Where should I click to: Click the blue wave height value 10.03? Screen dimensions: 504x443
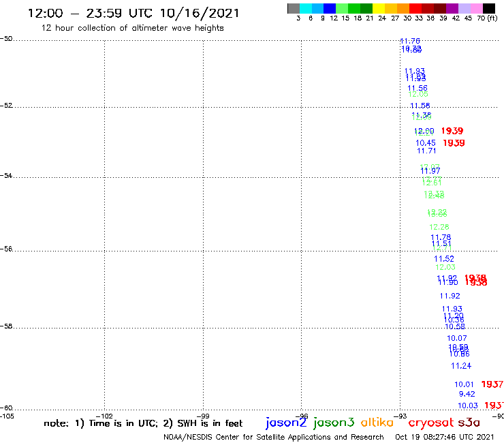[x=468, y=406]
